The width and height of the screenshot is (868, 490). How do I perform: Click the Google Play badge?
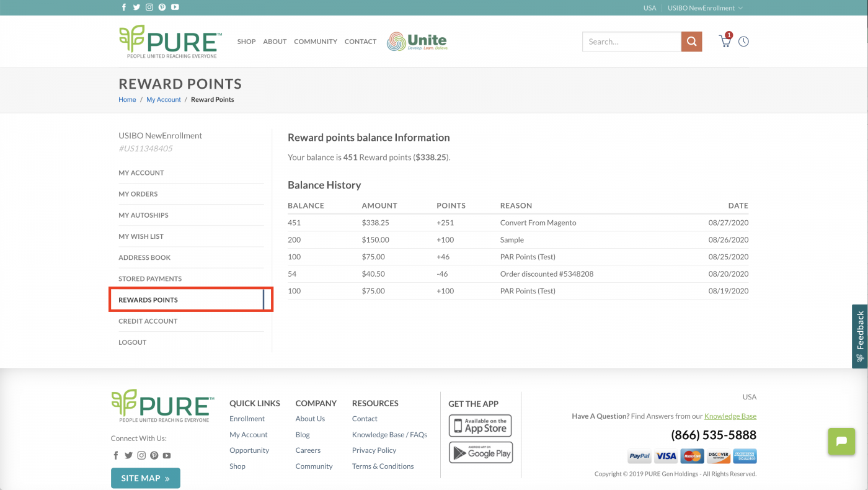(x=480, y=453)
